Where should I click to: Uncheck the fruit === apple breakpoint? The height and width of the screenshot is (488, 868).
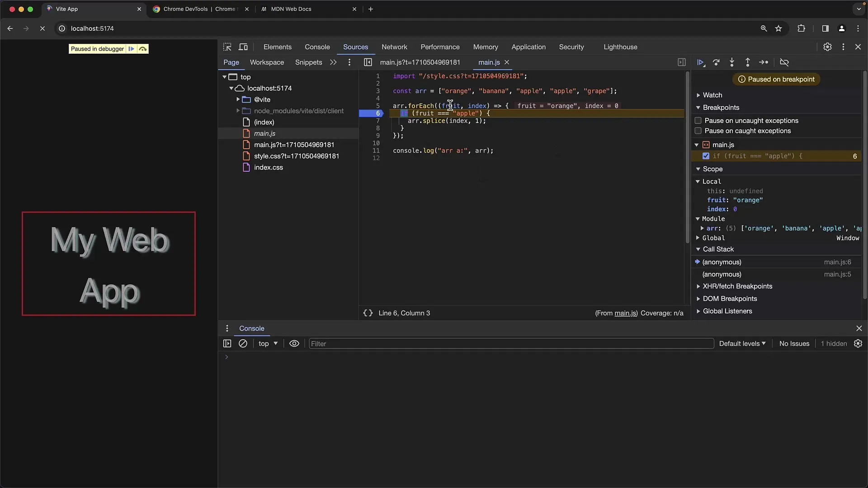(706, 156)
